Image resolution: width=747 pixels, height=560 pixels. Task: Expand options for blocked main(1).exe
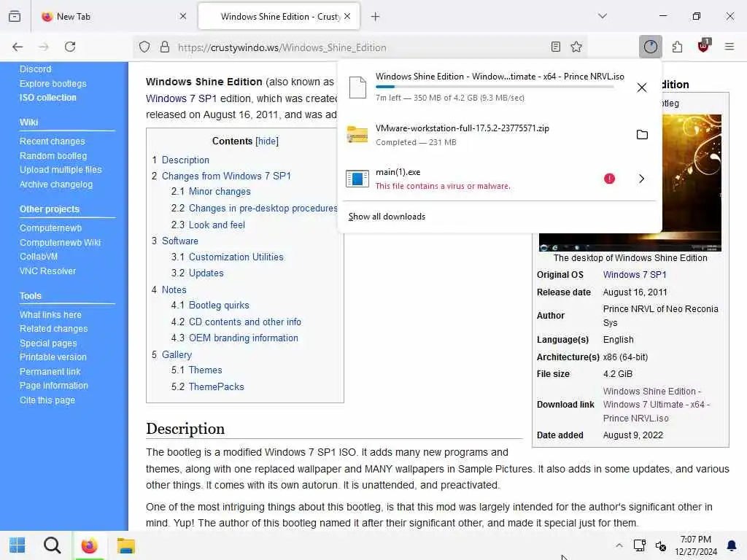click(x=642, y=179)
